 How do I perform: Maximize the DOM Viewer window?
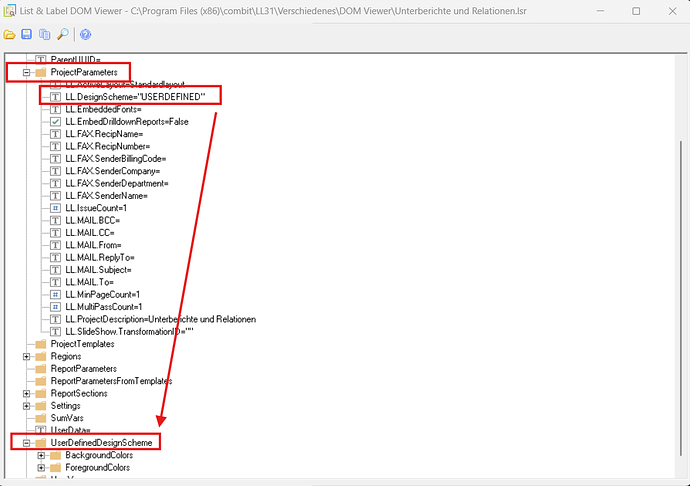tap(636, 11)
